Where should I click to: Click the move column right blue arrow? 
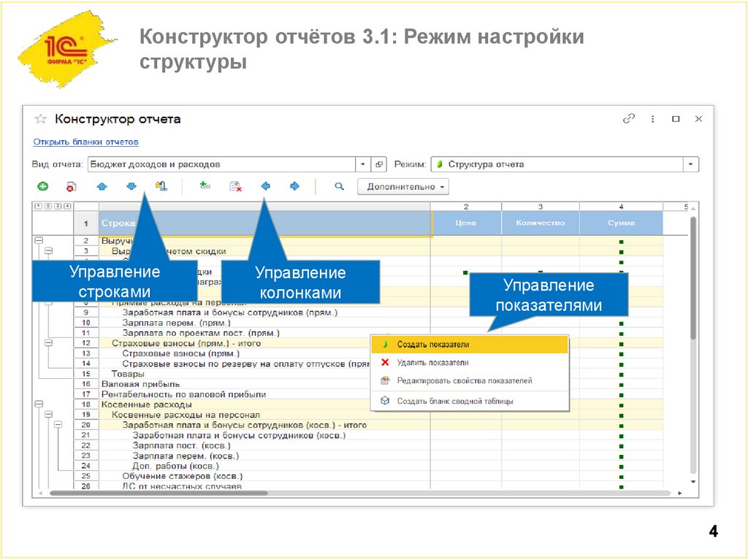point(295,186)
